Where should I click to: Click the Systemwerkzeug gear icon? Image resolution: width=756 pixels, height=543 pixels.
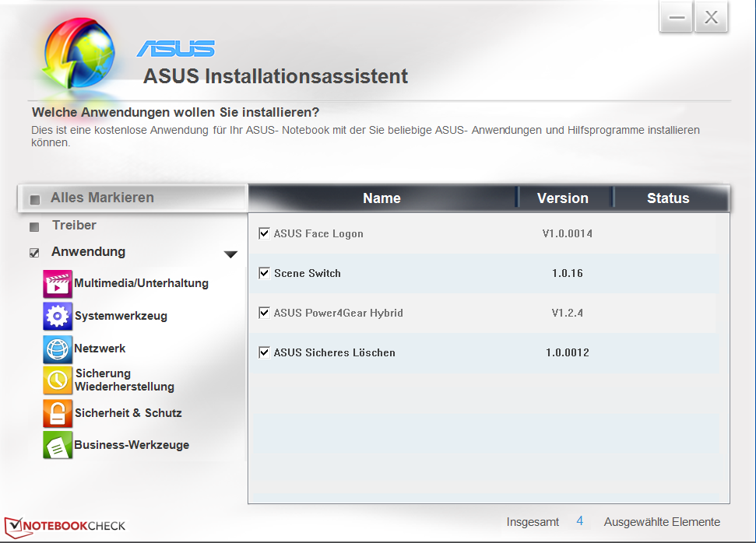[x=58, y=316]
